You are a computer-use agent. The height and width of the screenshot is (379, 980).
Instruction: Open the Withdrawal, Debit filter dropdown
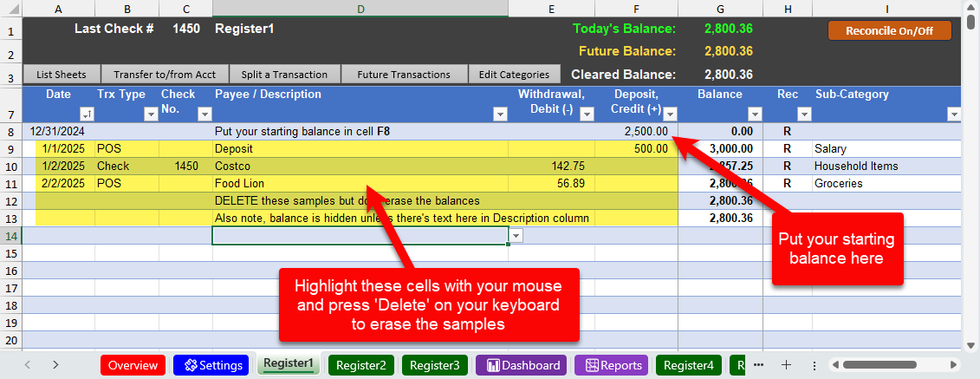(x=587, y=114)
